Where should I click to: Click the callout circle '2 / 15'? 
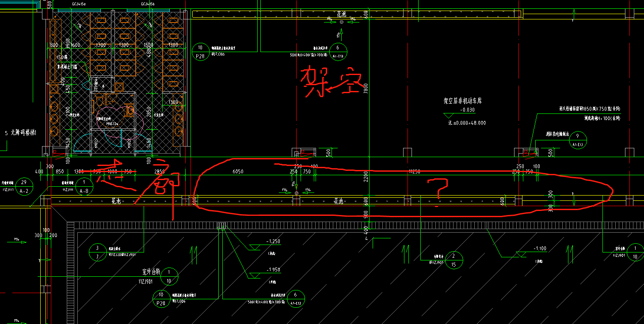(x=453, y=260)
